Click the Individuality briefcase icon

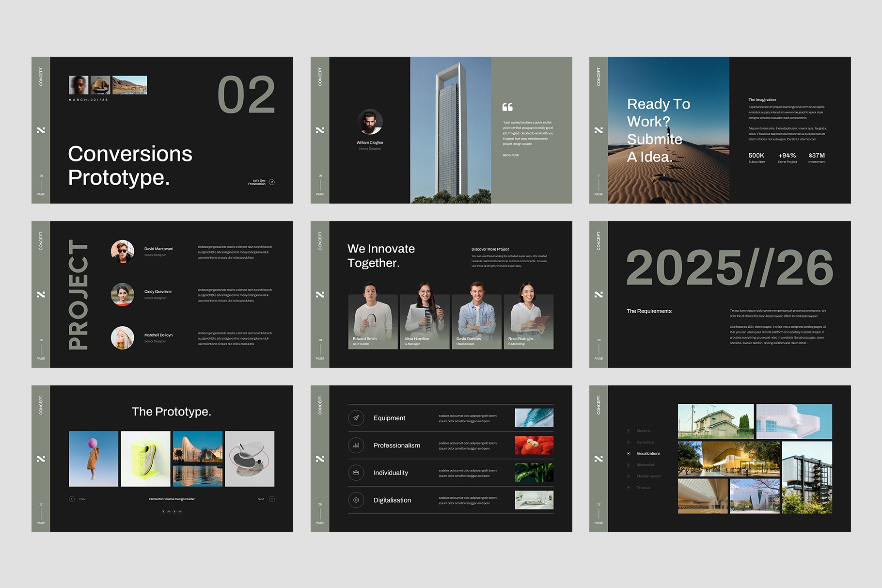pos(356,473)
